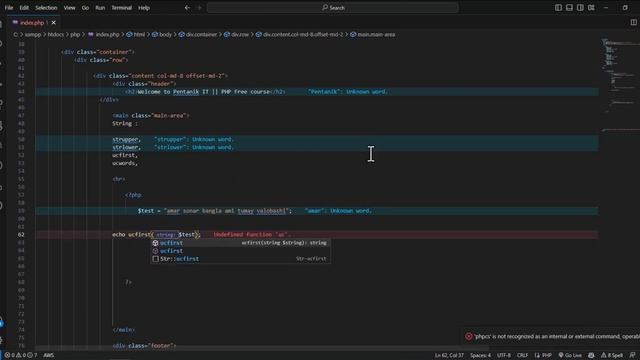Click php folder in the breadcrumb
This screenshot has width=640, height=360.
click(75, 35)
